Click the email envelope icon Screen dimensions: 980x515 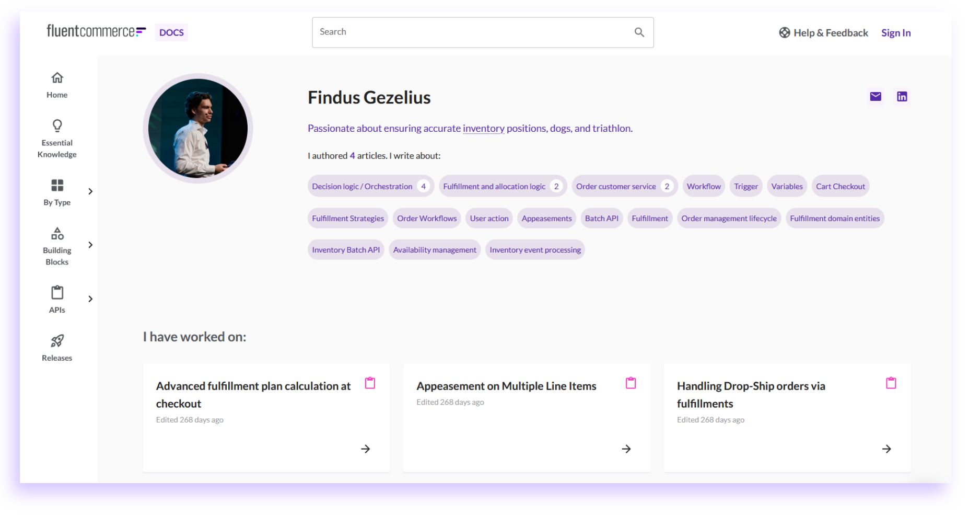click(876, 97)
